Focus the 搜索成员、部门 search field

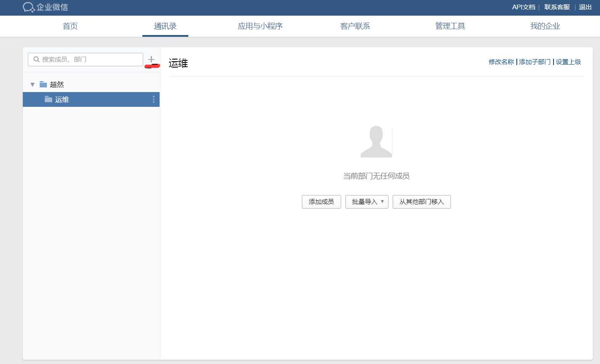pos(85,60)
